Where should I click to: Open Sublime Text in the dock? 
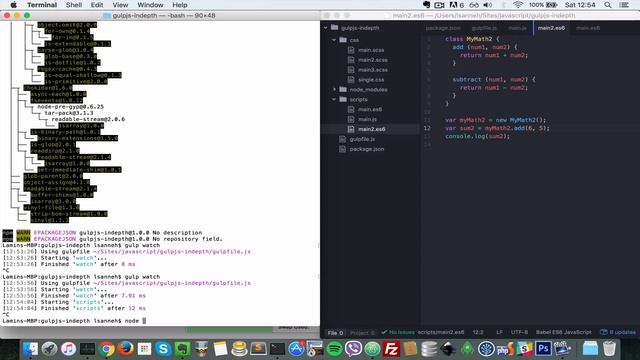pyautogui.click(x=258, y=349)
